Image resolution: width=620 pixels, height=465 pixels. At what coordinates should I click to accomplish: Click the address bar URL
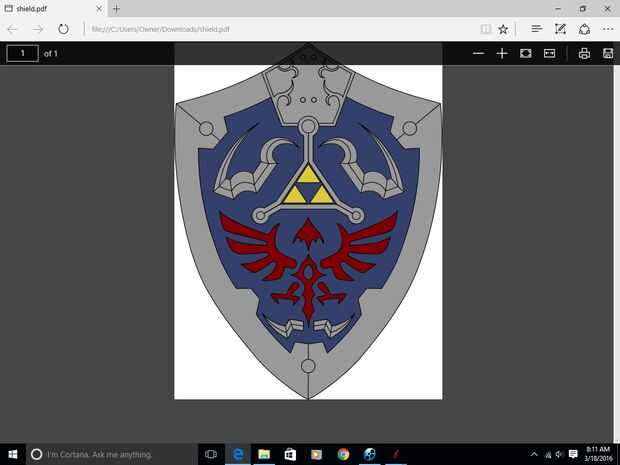coord(161,29)
